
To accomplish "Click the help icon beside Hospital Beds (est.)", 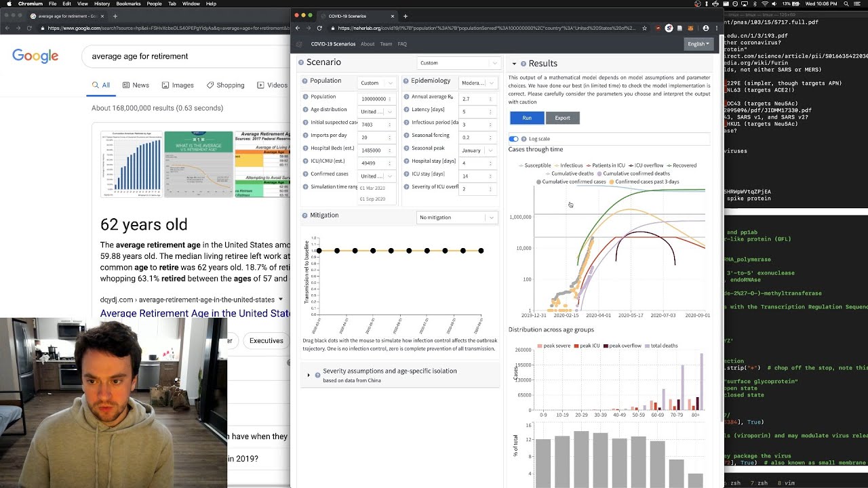I will (305, 148).
